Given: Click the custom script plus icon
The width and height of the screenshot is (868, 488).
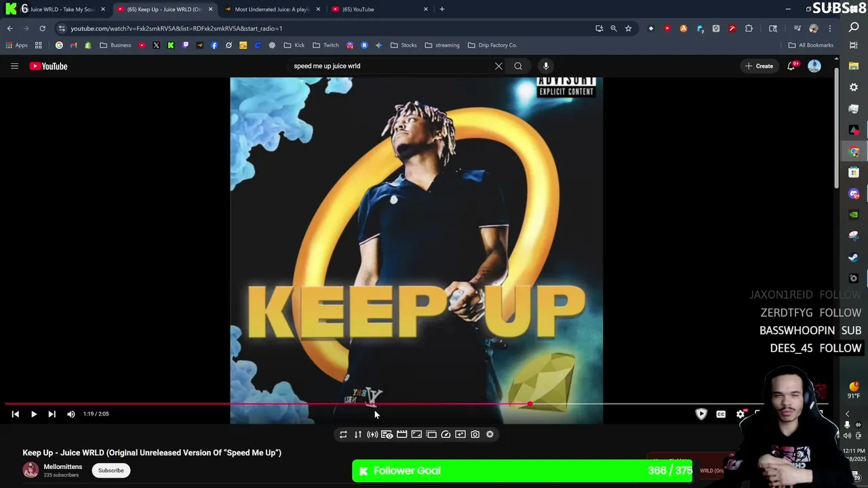Looking at the screenshot, I should tap(460, 434).
